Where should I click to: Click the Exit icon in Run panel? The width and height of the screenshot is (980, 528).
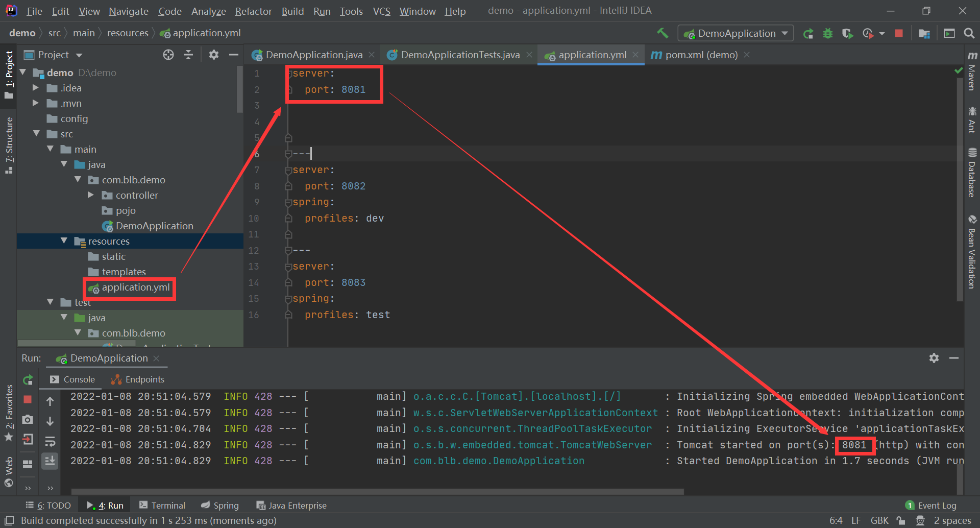(x=28, y=439)
